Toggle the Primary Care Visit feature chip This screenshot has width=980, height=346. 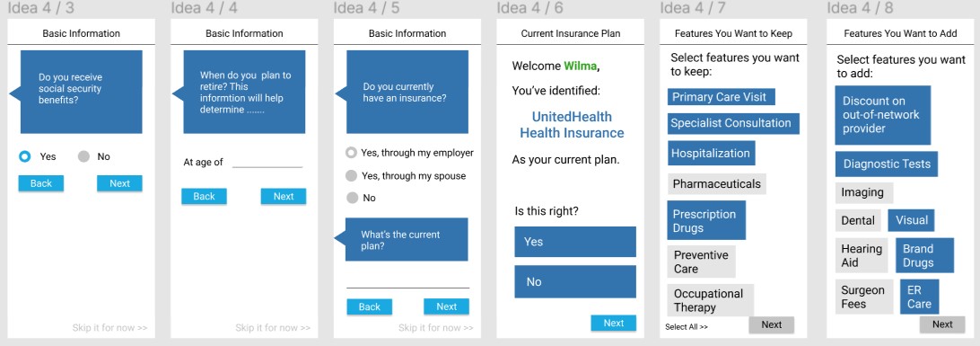[722, 97]
